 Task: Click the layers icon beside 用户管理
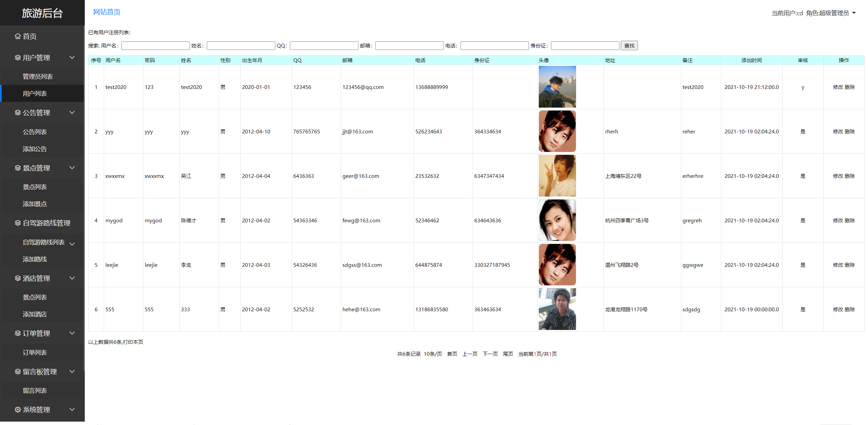pyautogui.click(x=18, y=57)
